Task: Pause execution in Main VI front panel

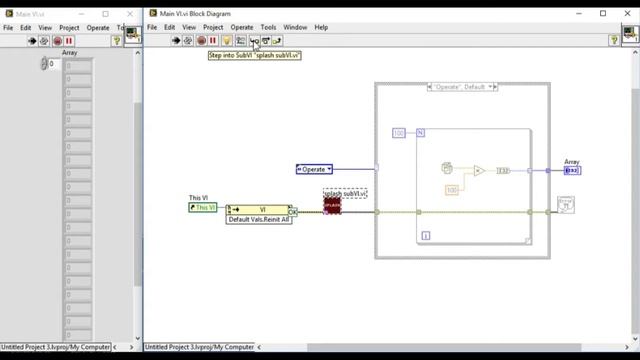Action: 69,41
